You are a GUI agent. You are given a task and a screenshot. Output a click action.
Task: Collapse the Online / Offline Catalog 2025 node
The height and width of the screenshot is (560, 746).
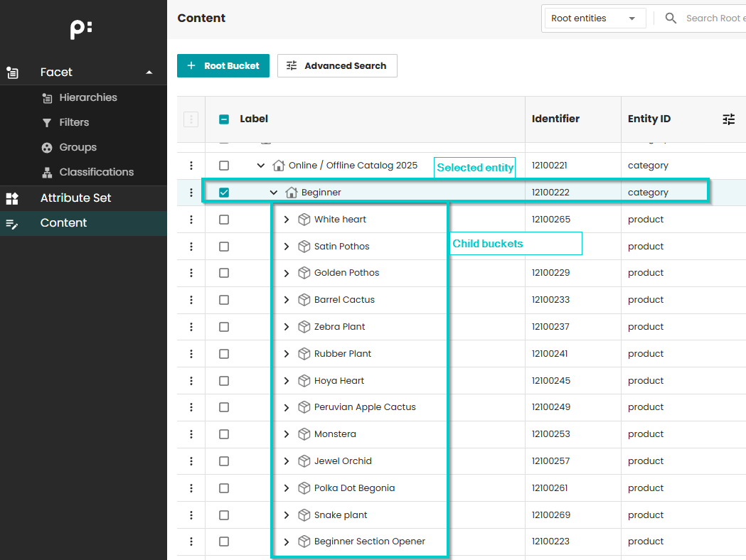pos(261,166)
